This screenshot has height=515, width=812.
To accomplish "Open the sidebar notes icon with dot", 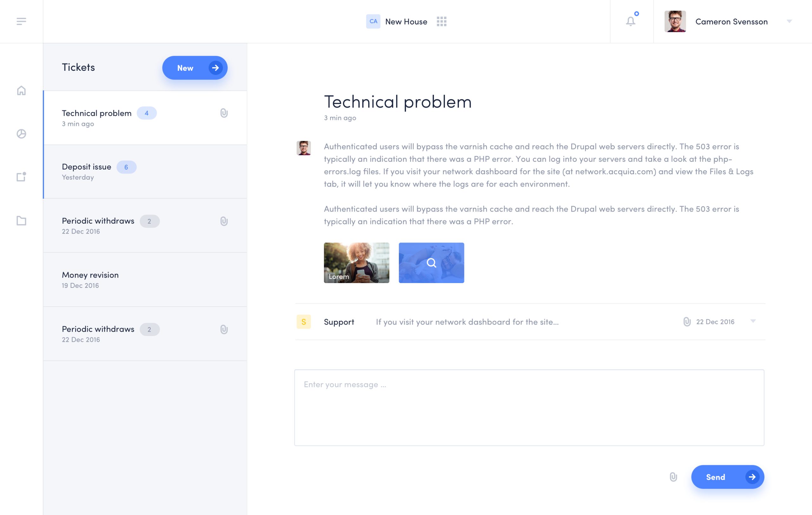I will tap(21, 177).
